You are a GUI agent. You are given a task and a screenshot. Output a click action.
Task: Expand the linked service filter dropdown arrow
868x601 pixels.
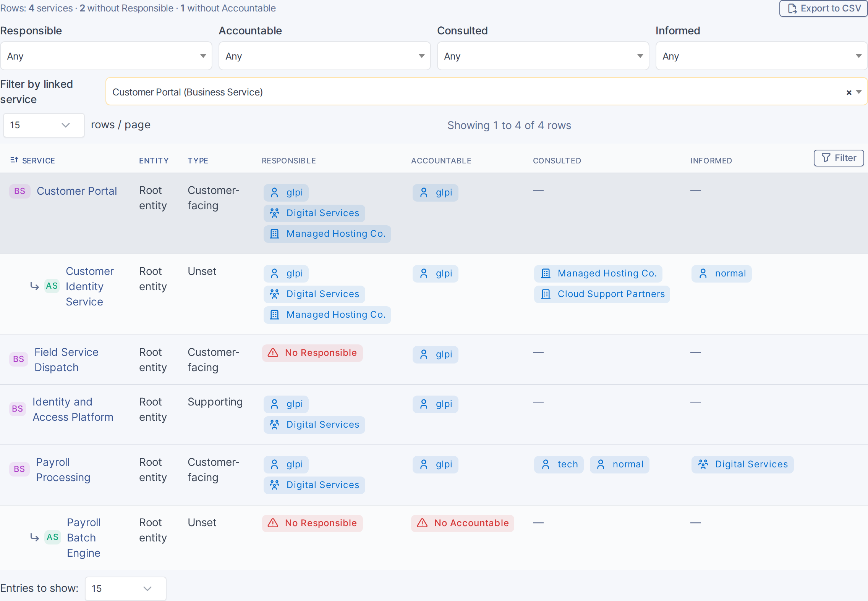tap(859, 92)
